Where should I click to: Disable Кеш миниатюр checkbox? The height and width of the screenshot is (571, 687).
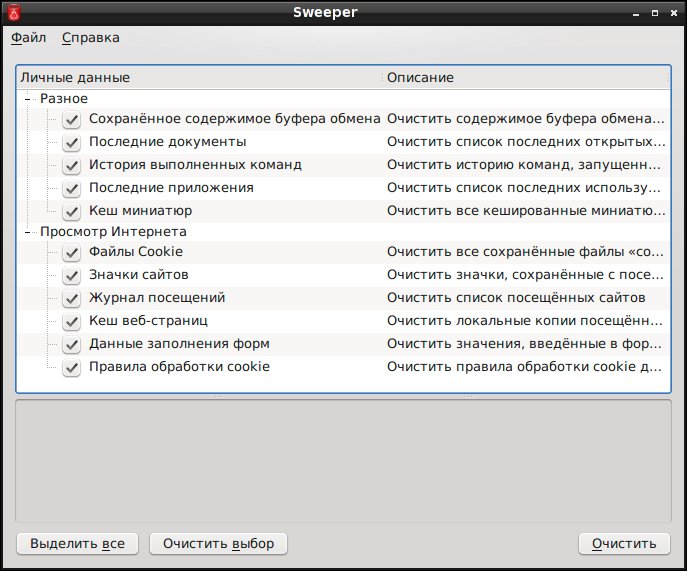pyautogui.click(x=71, y=211)
